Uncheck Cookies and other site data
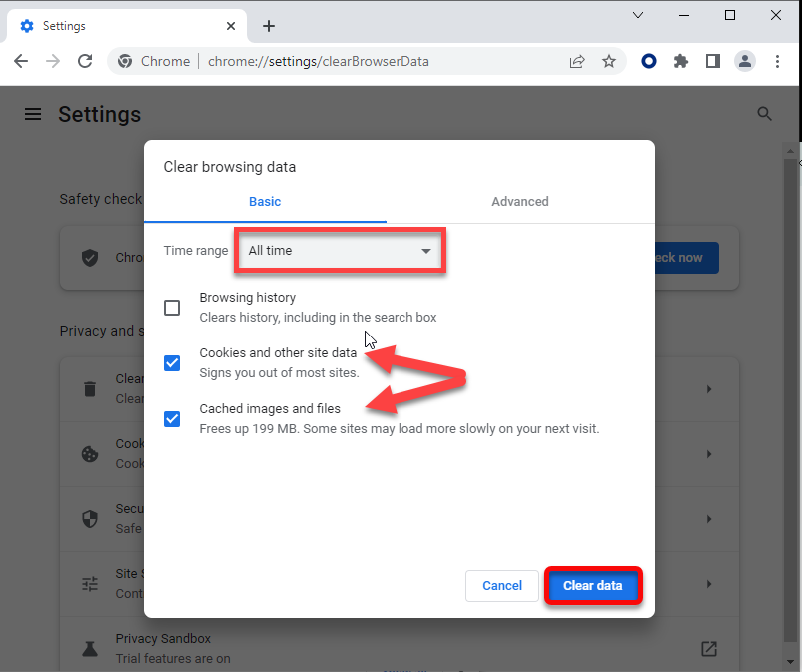The image size is (802, 672). pos(172,363)
